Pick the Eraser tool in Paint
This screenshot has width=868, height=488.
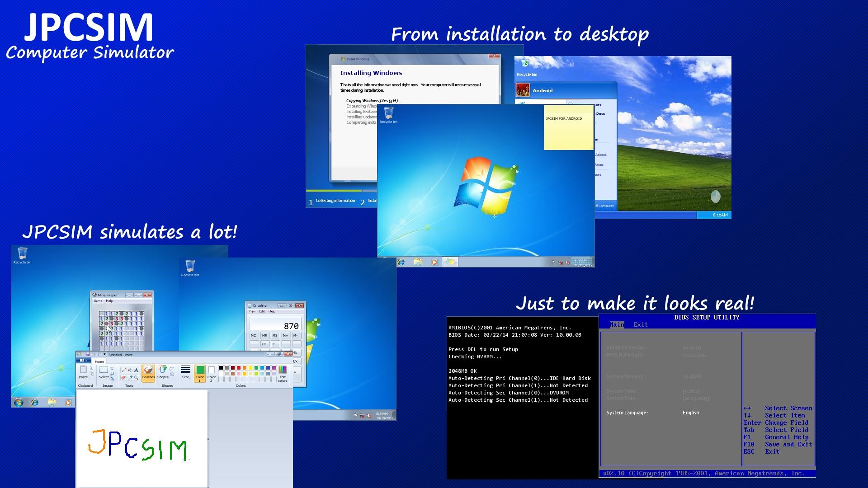coord(123,378)
